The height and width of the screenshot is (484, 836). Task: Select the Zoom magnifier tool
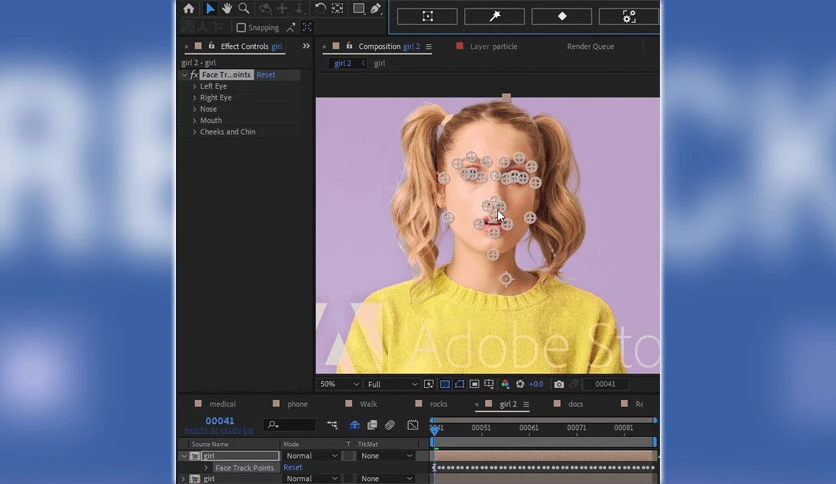point(244,9)
